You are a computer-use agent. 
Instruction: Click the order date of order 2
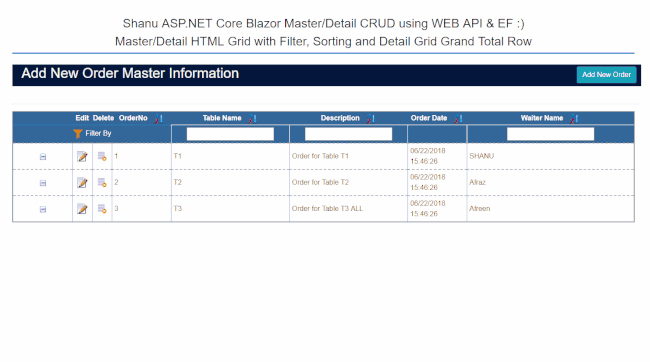[427, 182]
